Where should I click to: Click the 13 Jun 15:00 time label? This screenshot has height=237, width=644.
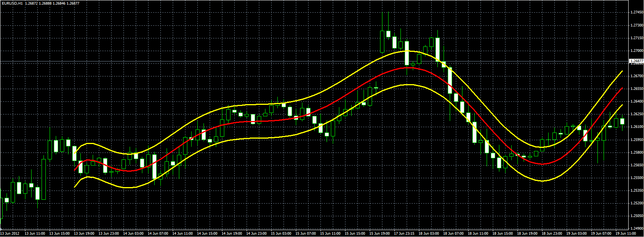(59, 234)
